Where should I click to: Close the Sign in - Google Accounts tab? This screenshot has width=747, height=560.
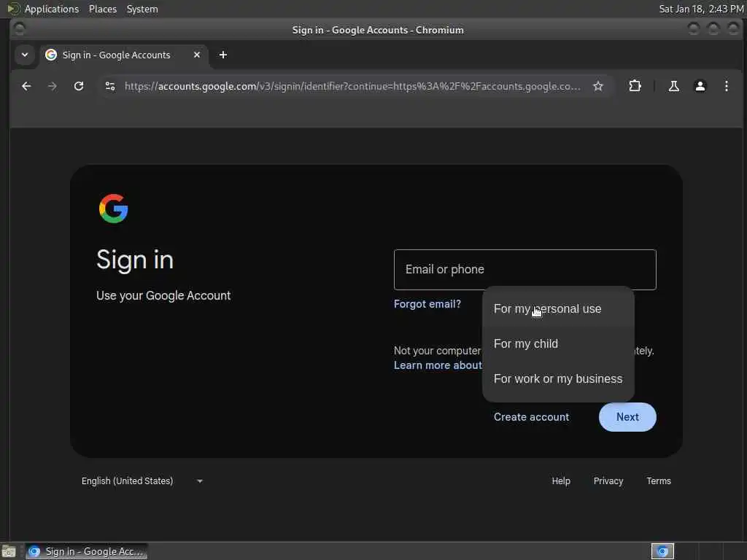(197, 55)
